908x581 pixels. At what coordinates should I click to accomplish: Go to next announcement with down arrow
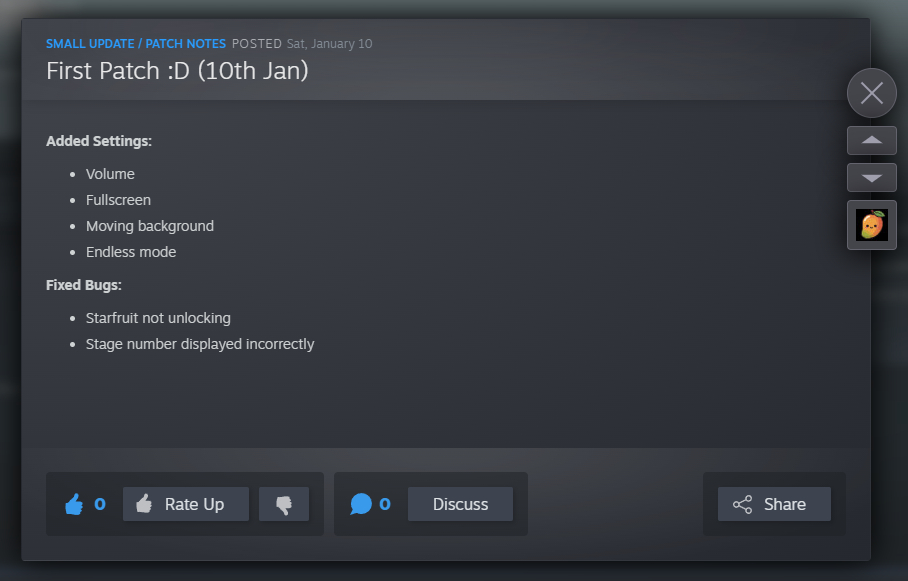(872, 178)
